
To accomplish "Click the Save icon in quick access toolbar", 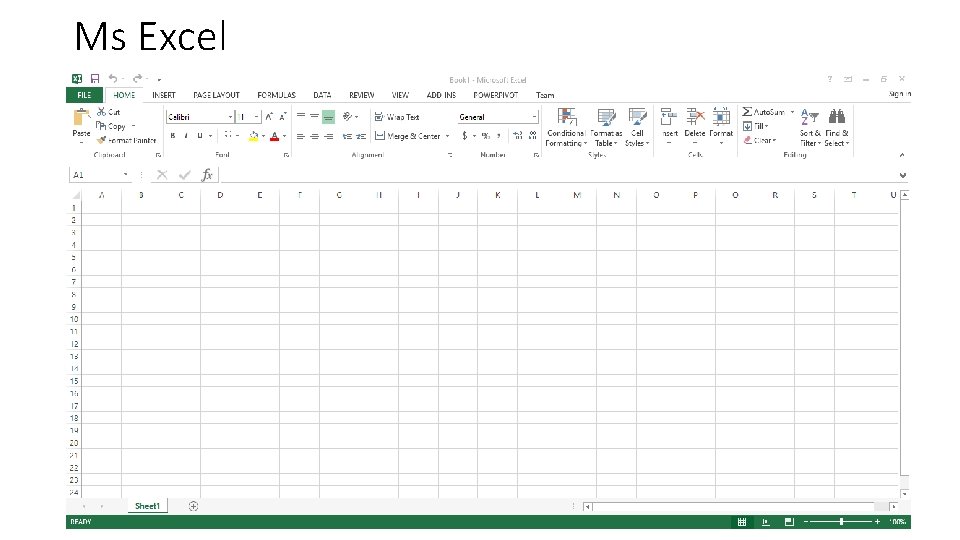I will click(x=95, y=78).
